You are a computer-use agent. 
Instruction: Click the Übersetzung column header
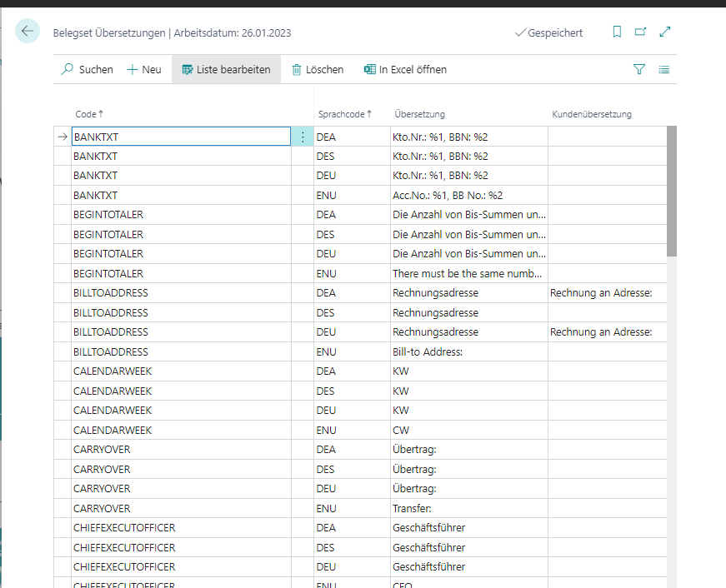pos(419,114)
